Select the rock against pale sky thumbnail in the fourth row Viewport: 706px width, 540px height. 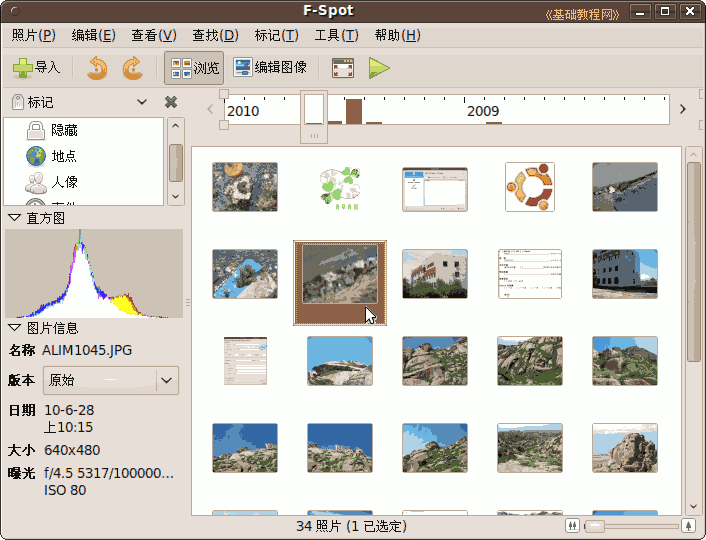pyautogui.click(x=625, y=448)
